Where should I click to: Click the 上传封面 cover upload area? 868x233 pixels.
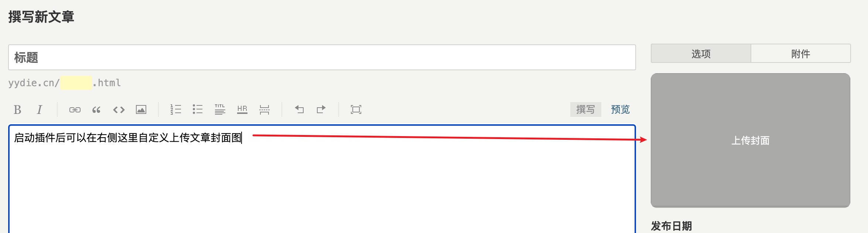tap(750, 140)
